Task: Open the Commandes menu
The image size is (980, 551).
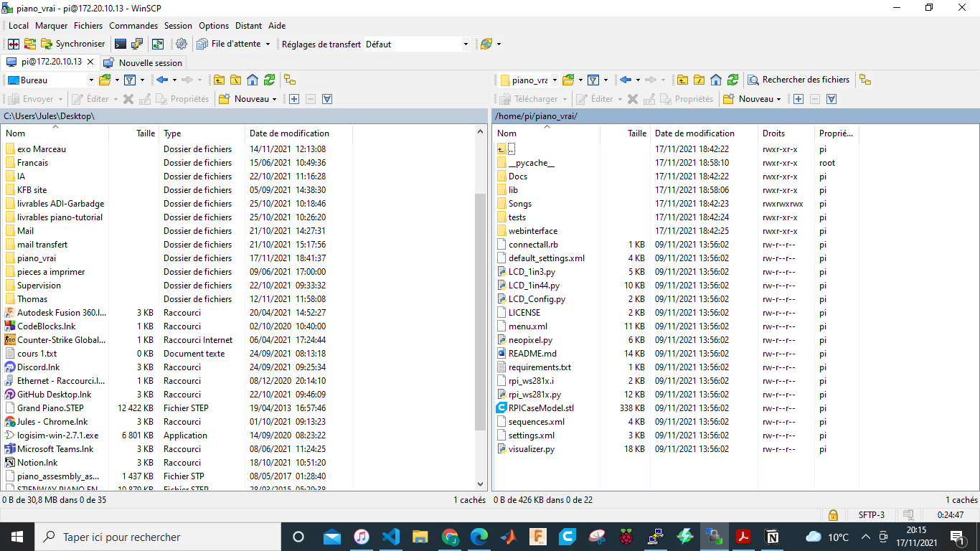Action: [133, 25]
